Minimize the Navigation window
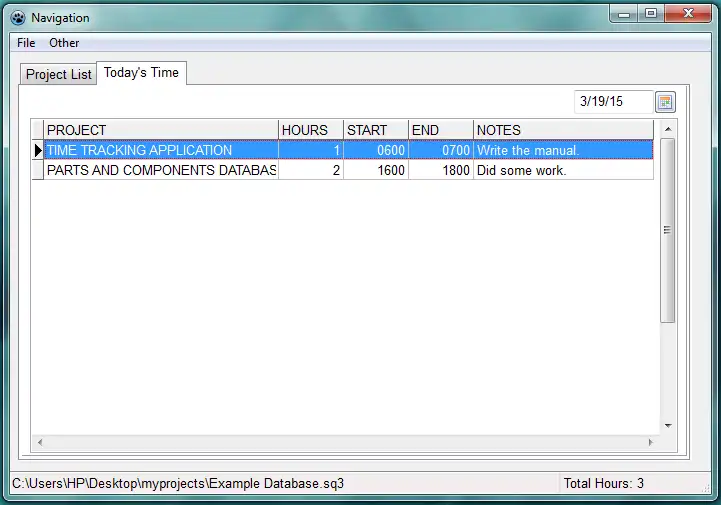The width and height of the screenshot is (721, 505). [624, 14]
